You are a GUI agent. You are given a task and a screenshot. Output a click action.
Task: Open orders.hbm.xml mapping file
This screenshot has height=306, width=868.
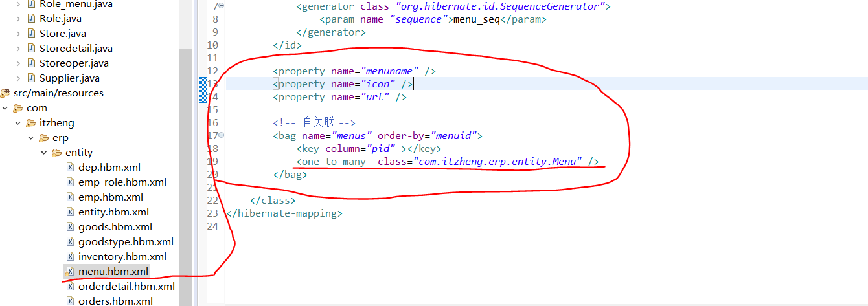(x=115, y=301)
